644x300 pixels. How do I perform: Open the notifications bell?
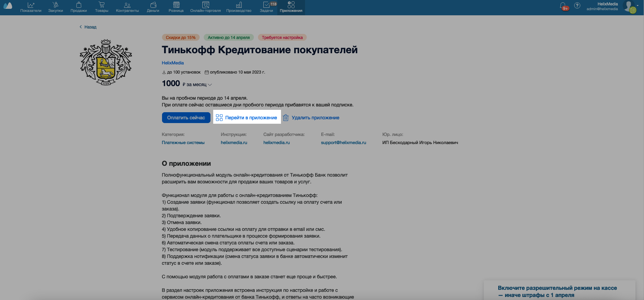[x=563, y=6]
